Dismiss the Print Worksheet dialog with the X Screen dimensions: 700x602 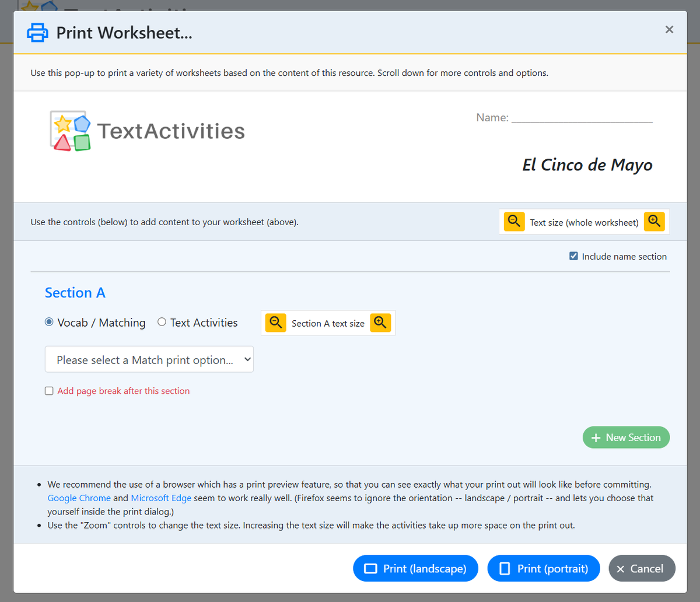(x=669, y=29)
